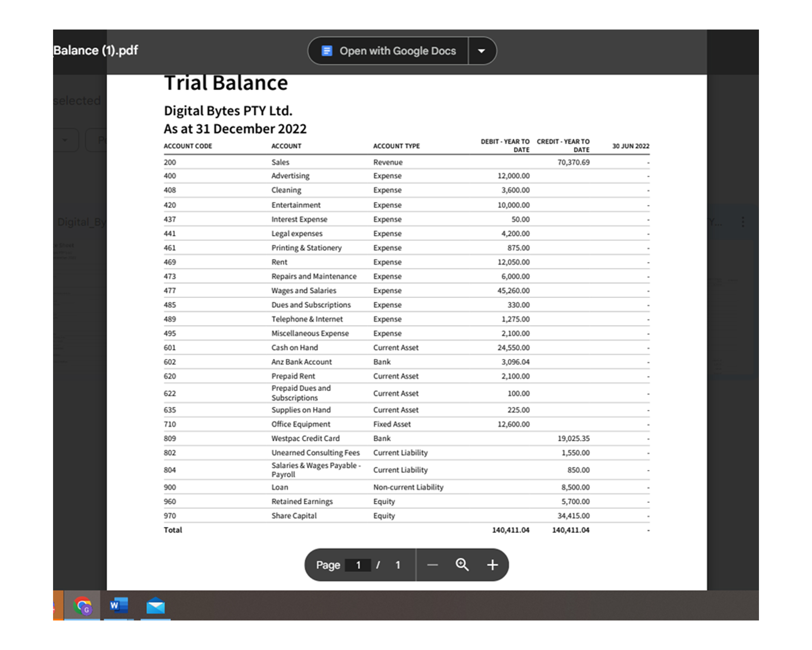The width and height of the screenshot is (812, 650).
Task: Click the current page number field
Action: 358,565
